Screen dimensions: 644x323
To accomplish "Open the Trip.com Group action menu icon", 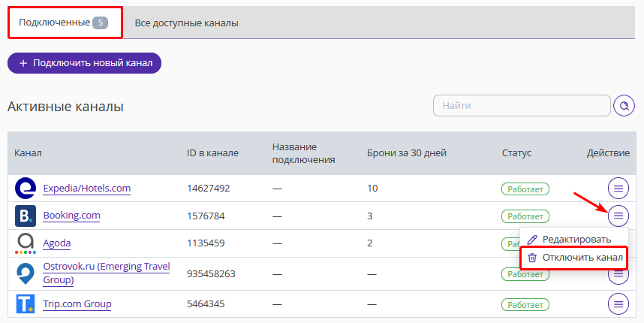I will coord(618,304).
